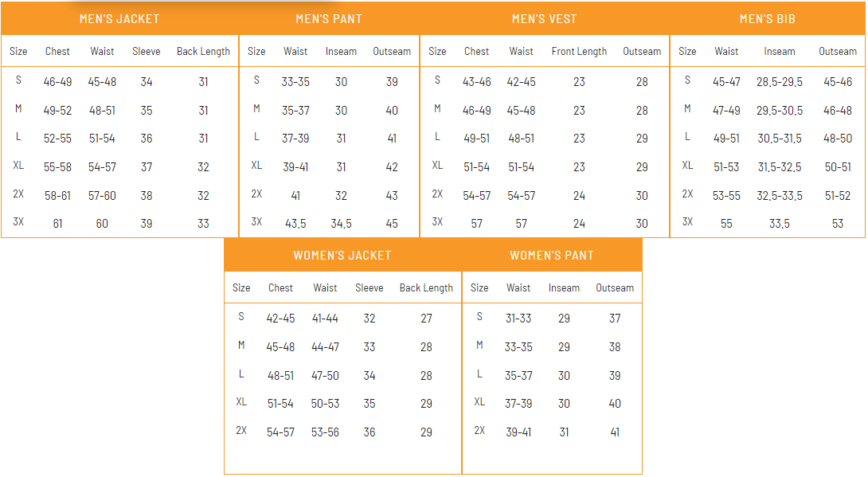Image resolution: width=868 pixels, height=477 pixels.
Task: Click the XL size in Women's Pant
Action: pos(479,401)
